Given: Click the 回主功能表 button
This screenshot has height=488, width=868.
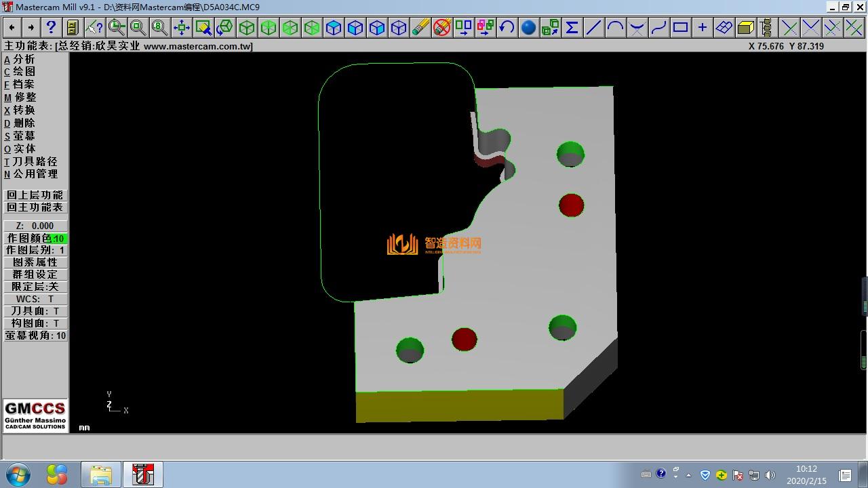Looking at the screenshot, I should pos(35,207).
